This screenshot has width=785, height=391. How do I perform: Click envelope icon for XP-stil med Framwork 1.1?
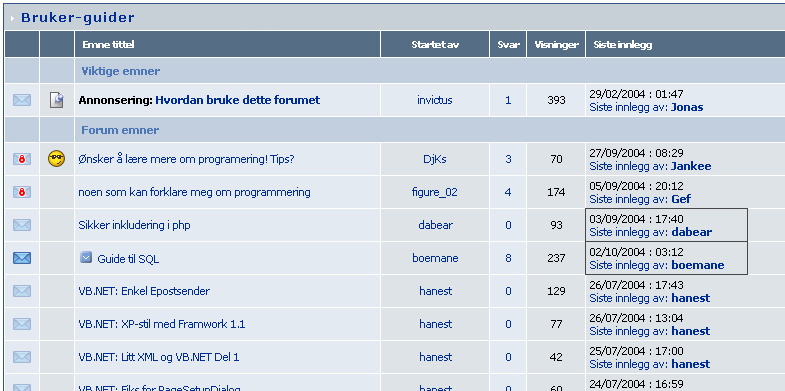pos(22,324)
